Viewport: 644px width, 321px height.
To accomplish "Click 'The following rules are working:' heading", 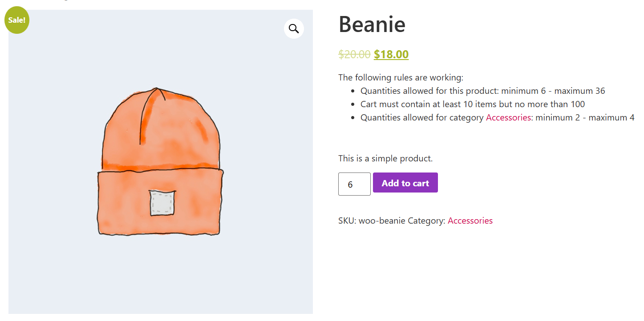I will point(401,78).
